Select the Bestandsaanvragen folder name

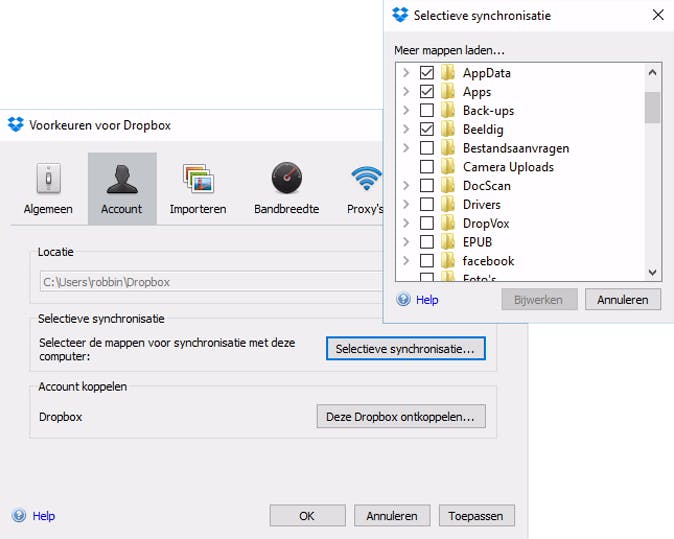(x=516, y=148)
